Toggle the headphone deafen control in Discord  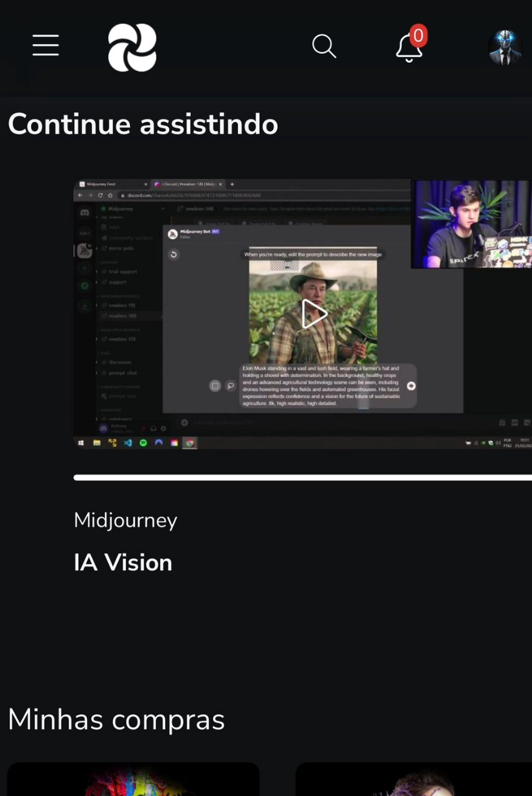(154, 428)
